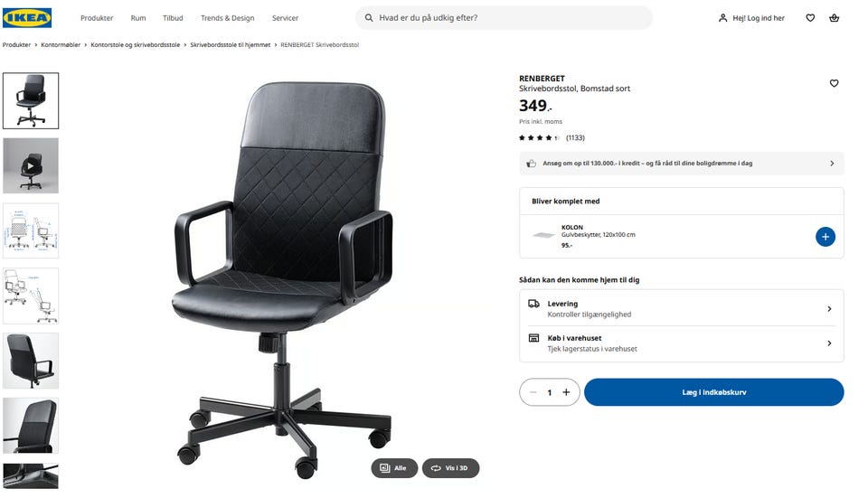
Task: Increase quantity with plus stepper
Action: pos(566,392)
